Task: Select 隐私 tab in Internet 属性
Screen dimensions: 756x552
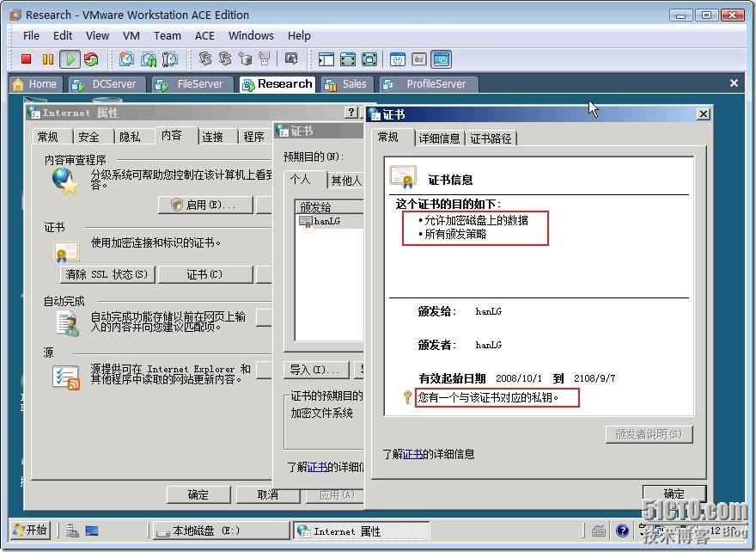Action: pyautogui.click(x=130, y=137)
